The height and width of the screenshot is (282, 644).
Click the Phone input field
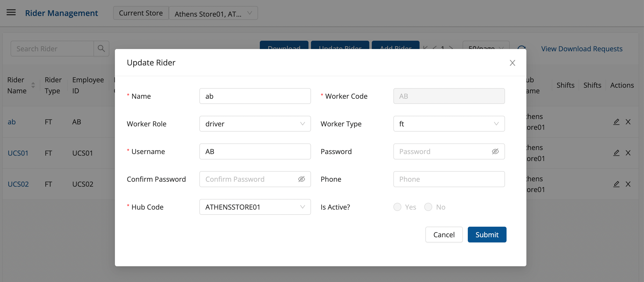pos(449,179)
